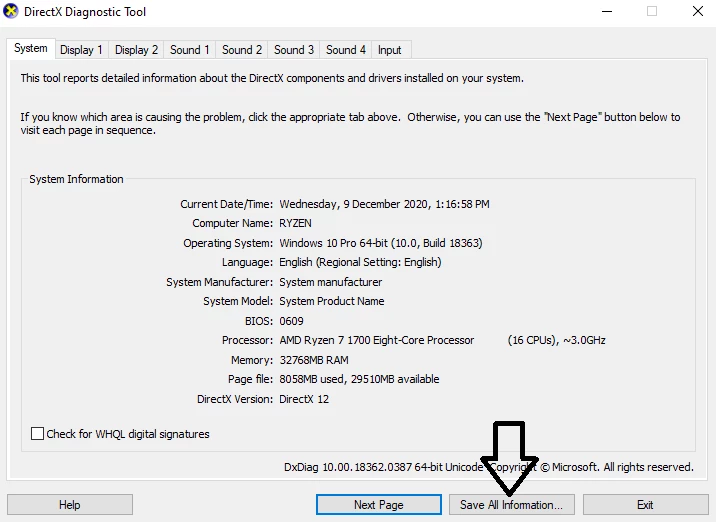Screen dimensions: 716x522
Task: Click the Current Date/Time label
Action: [x=226, y=204]
